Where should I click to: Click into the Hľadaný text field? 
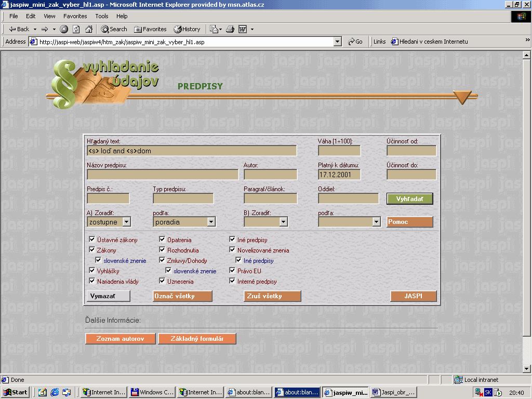pos(192,151)
